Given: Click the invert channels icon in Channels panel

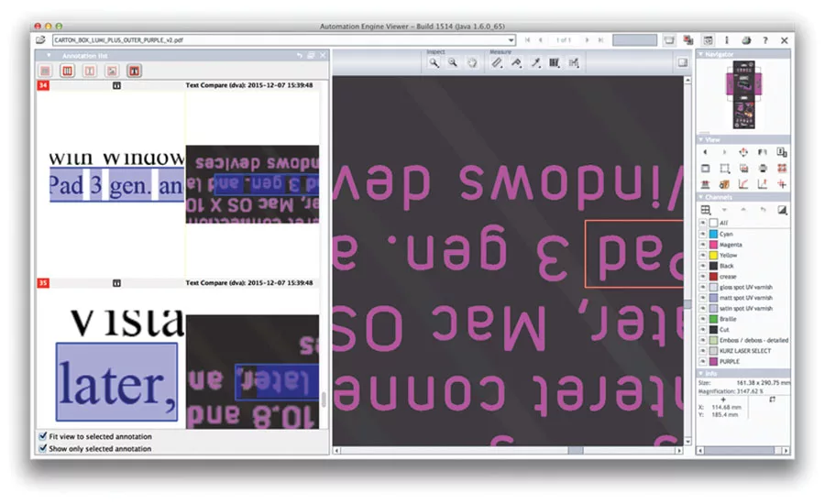Looking at the screenshot, I should (x=782, y=210).
